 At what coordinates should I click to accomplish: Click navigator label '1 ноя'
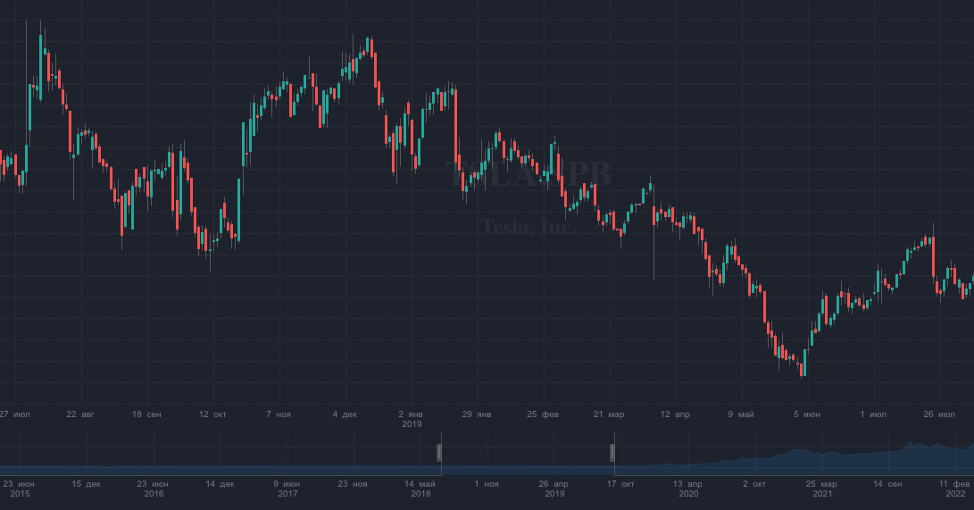487,483
